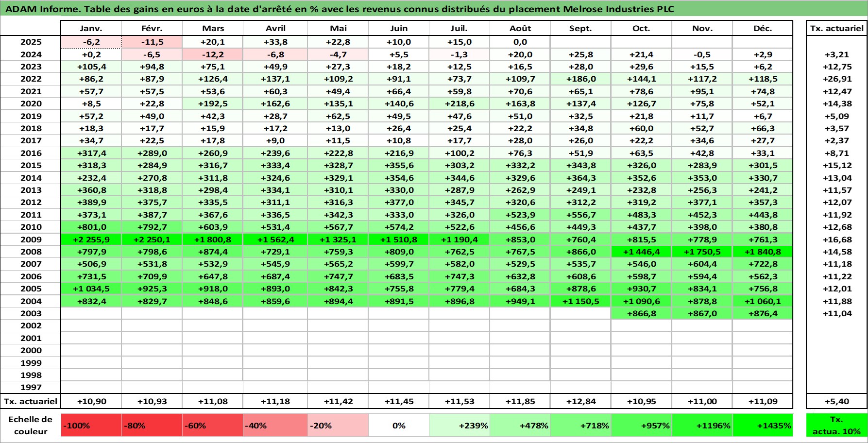Click the +801,0 cell in 2010
This screenshot has width=868, height=443.
(x=91, y=227)
